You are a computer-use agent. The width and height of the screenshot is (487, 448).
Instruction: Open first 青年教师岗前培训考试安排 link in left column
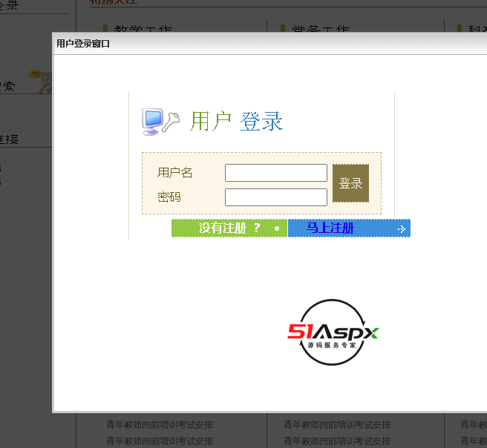(x=160, y=424)
